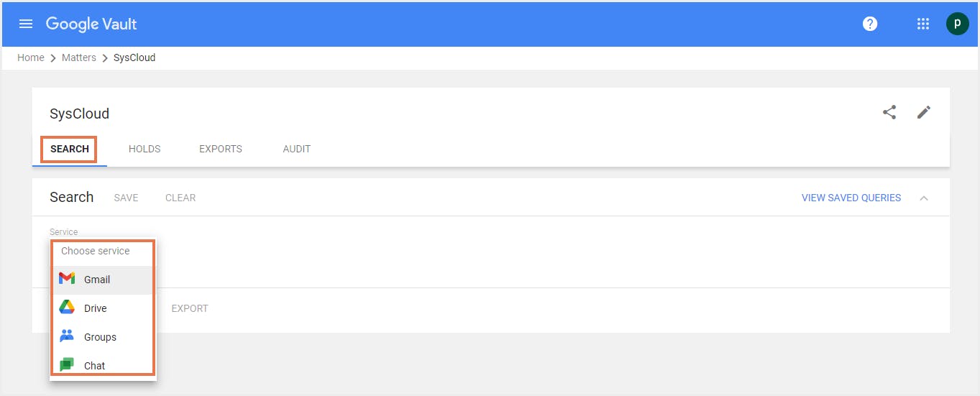
Task: Open the Help question mark icon
Action: (x=870, y=24)
